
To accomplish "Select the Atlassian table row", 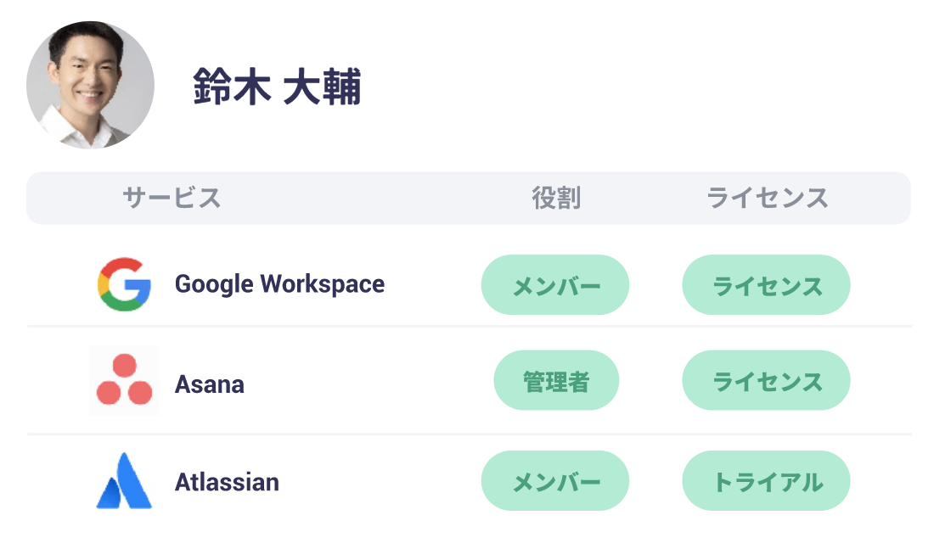I will click(469, 481).
